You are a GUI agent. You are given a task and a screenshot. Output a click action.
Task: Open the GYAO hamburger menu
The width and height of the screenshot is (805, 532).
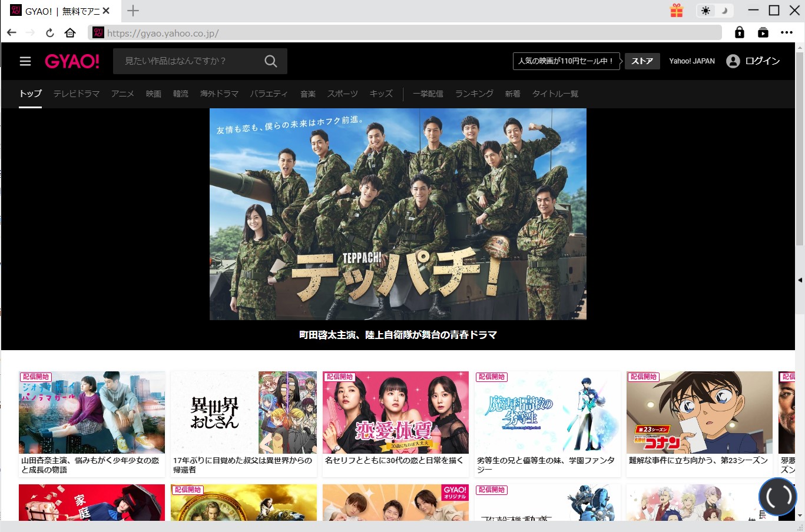tap(25, 61)
